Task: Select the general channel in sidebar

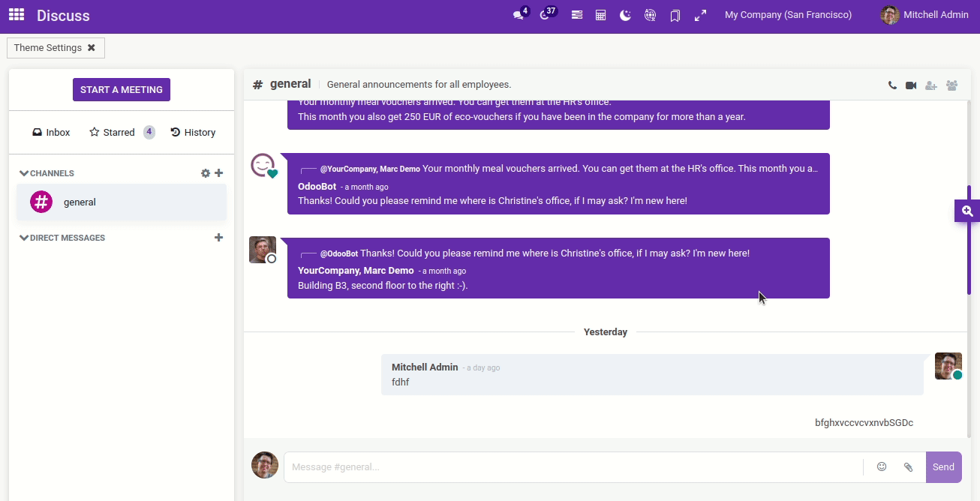Action: coord(122,202)
